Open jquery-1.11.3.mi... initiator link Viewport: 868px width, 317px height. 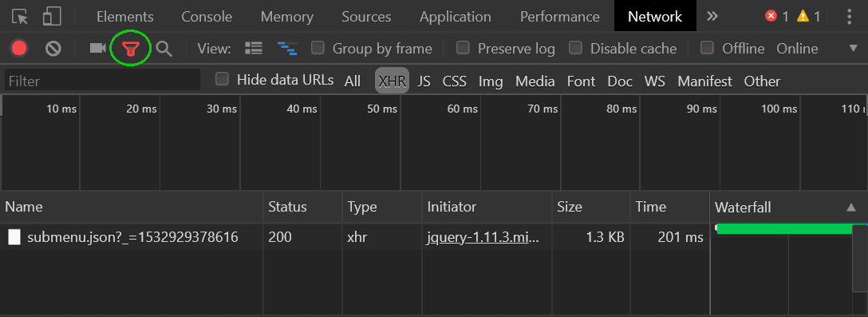[482, 238]
